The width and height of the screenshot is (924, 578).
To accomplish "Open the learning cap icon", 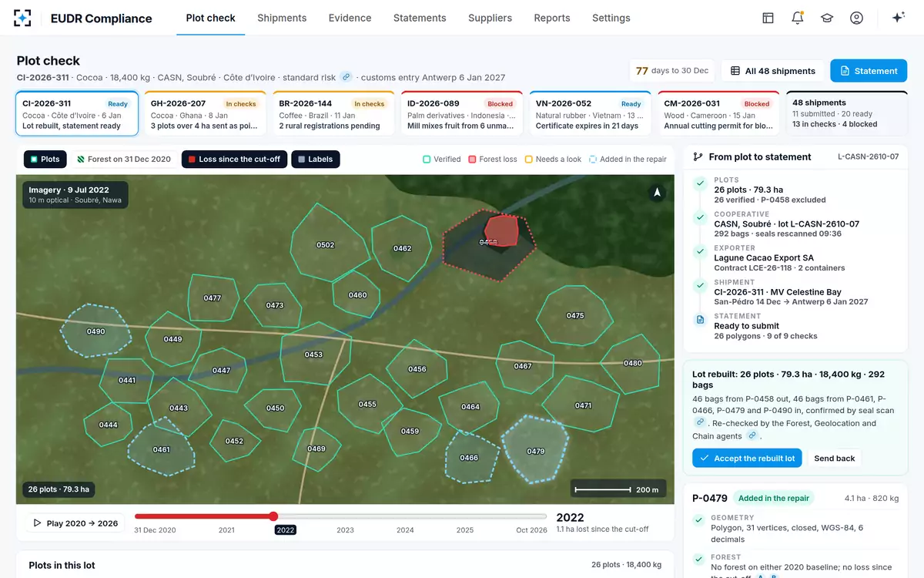I will 827,18.
